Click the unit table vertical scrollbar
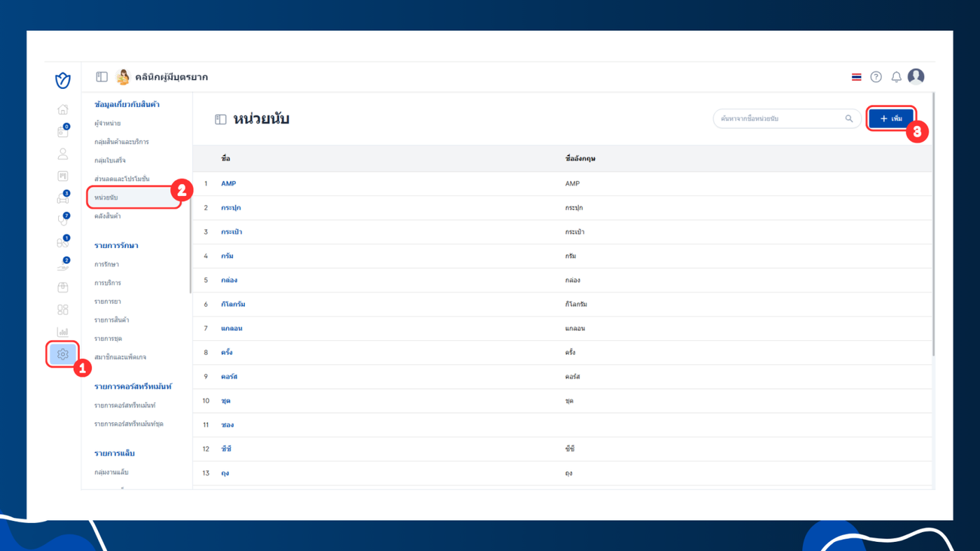The height and width of the screenshot is (551, 980). tap(934, 224)
